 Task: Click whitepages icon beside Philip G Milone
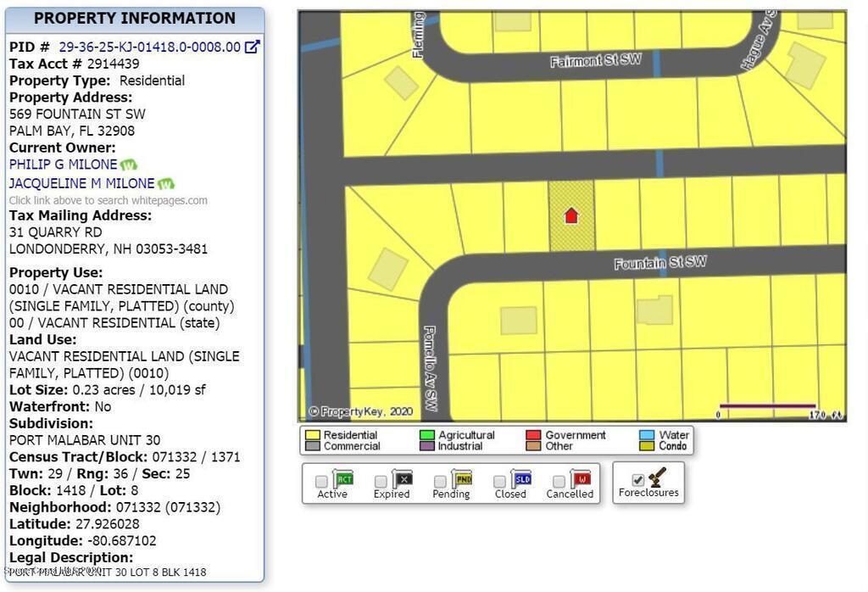[128, 165]
